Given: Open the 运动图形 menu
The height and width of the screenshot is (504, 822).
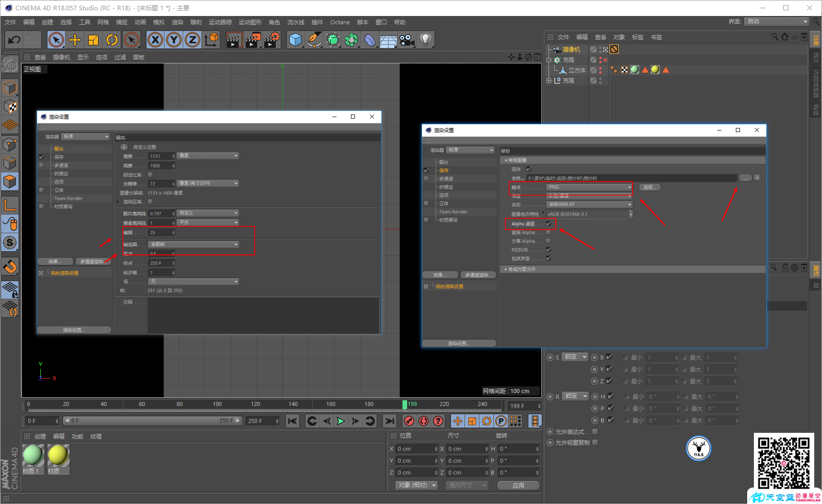Looking at the screenshot, I should coord(250,22).
